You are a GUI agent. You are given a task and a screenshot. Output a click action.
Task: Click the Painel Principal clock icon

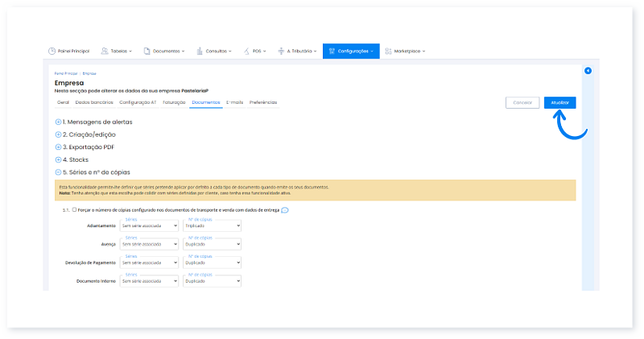pos(52,51)
